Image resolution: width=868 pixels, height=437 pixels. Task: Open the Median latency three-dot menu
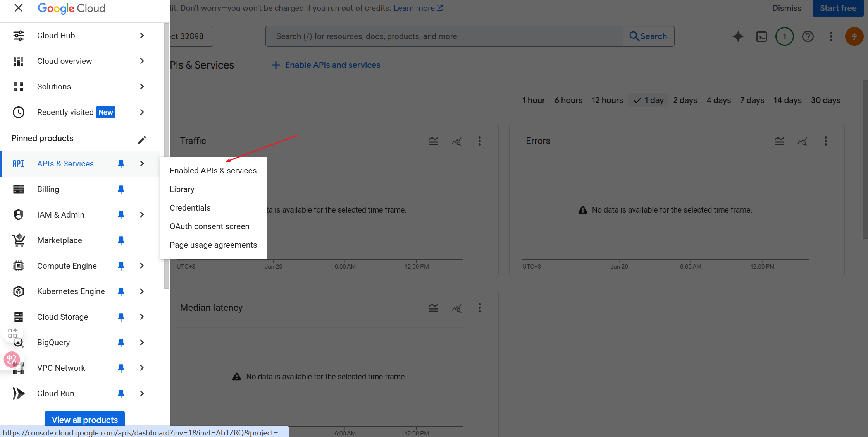[480, 308]
